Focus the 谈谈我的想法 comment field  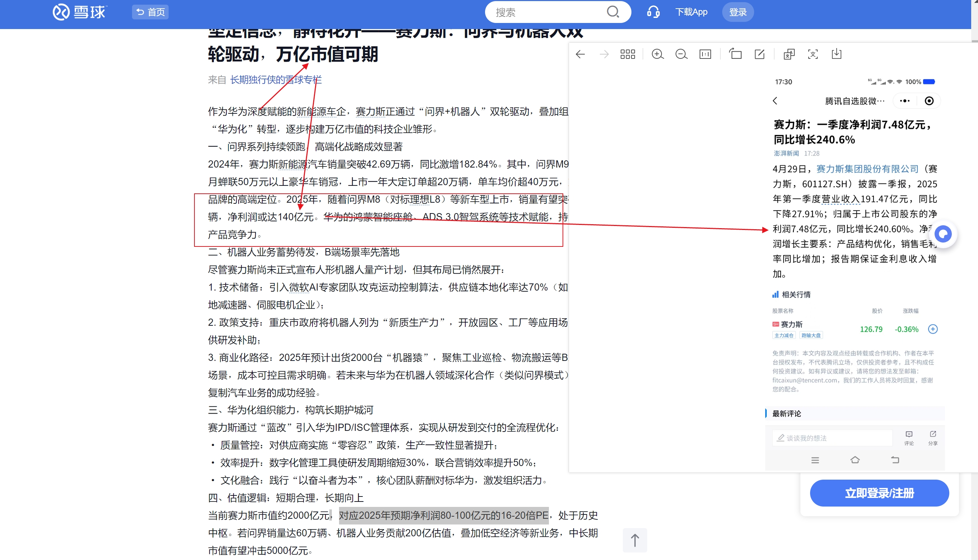tap(833, 438)
